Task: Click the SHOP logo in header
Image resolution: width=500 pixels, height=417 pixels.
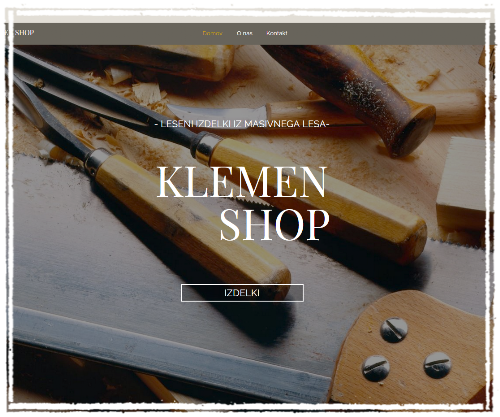Action: (23, 32)
